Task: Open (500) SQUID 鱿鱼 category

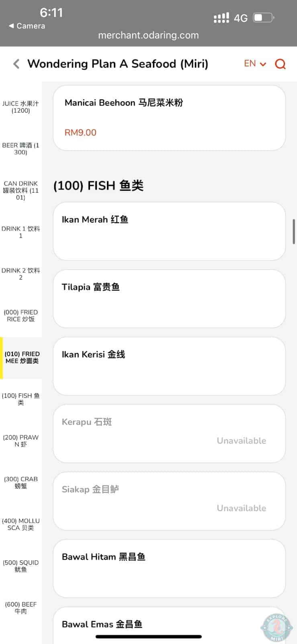Action: click(x=20, y=566)
